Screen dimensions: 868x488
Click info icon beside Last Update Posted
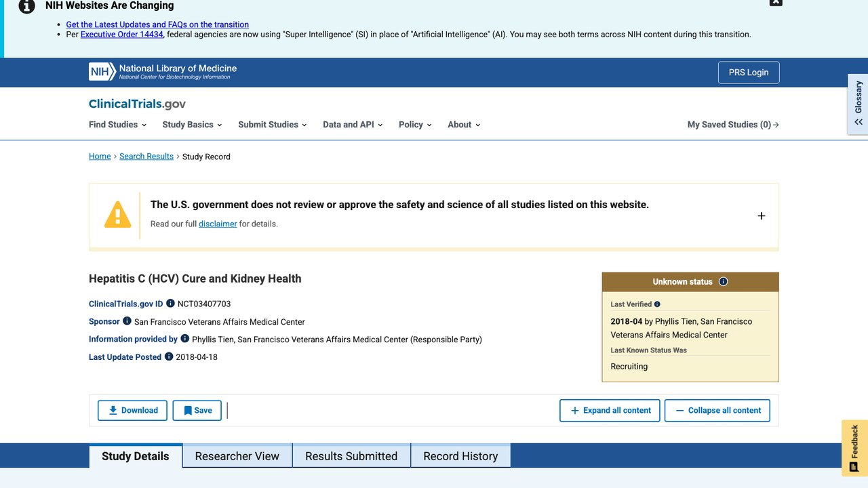169,357
